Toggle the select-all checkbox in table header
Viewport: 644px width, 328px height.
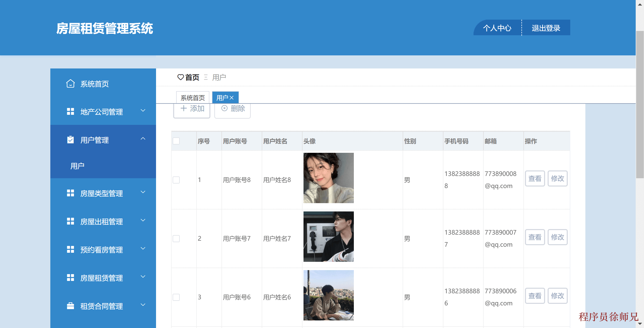click(x=176, y=141)
